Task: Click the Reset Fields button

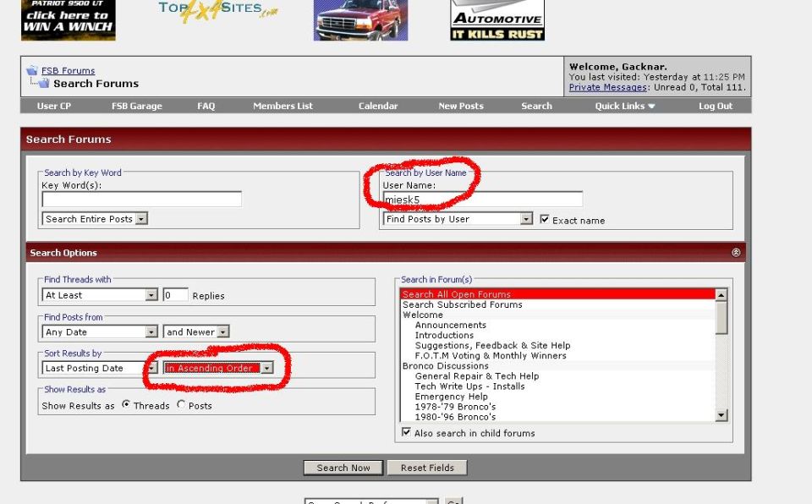Action: (427, 468)
